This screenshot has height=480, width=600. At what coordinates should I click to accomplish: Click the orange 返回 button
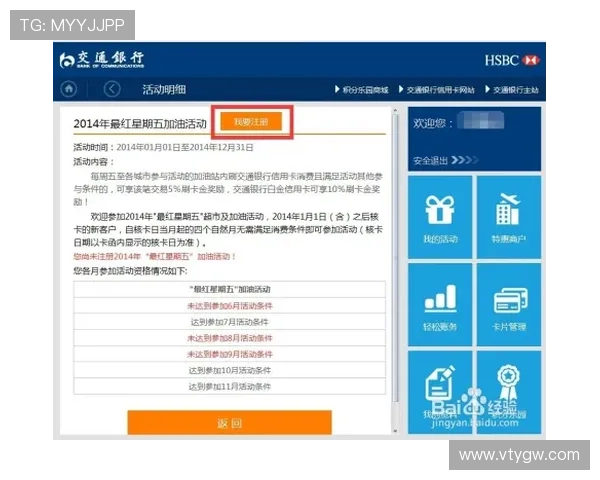click(x=230, y=423)
